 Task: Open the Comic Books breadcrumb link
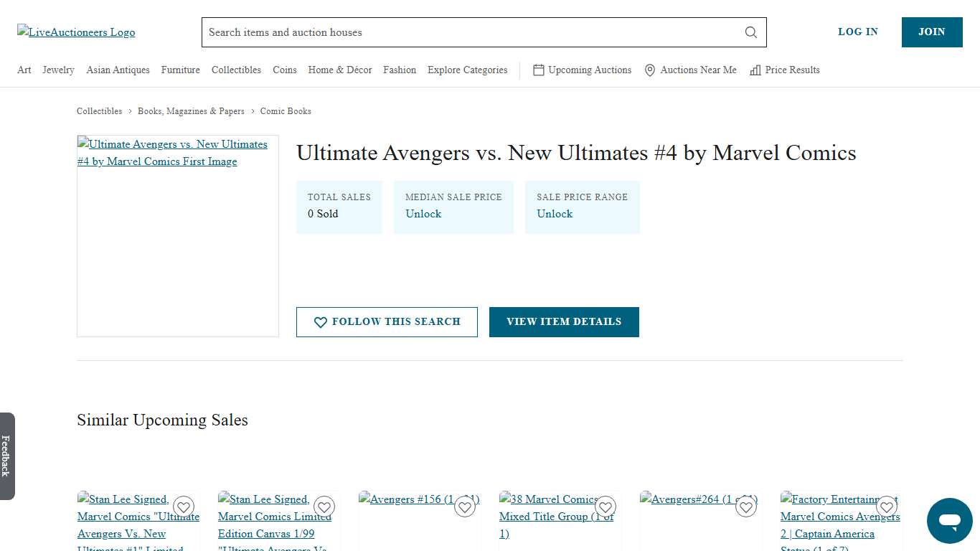(286, 111)
